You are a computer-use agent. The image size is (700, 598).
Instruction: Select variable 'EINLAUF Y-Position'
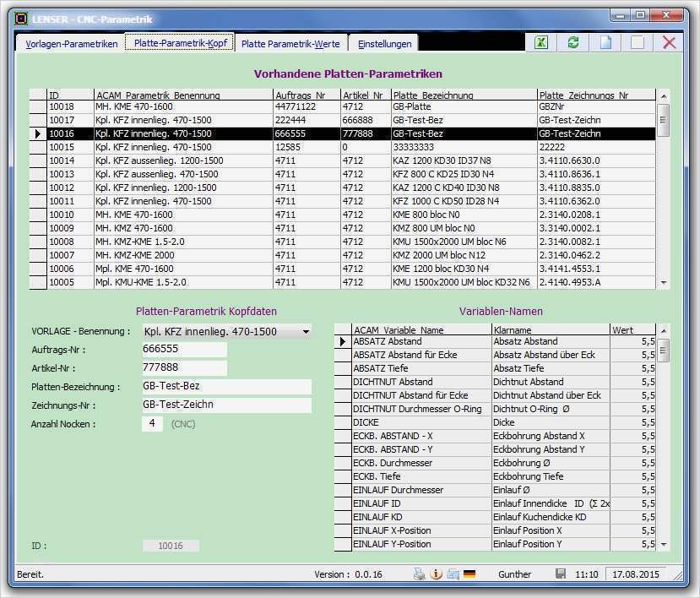(x=422, y=544)
